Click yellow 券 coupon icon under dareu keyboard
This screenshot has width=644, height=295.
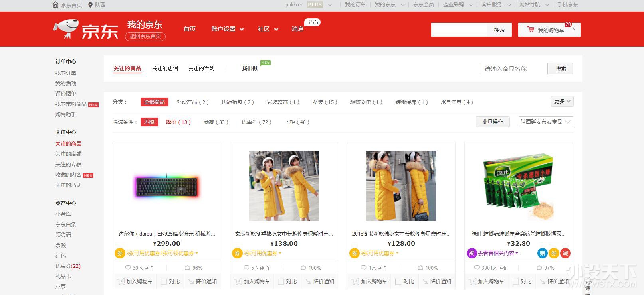tap(120, 253)
